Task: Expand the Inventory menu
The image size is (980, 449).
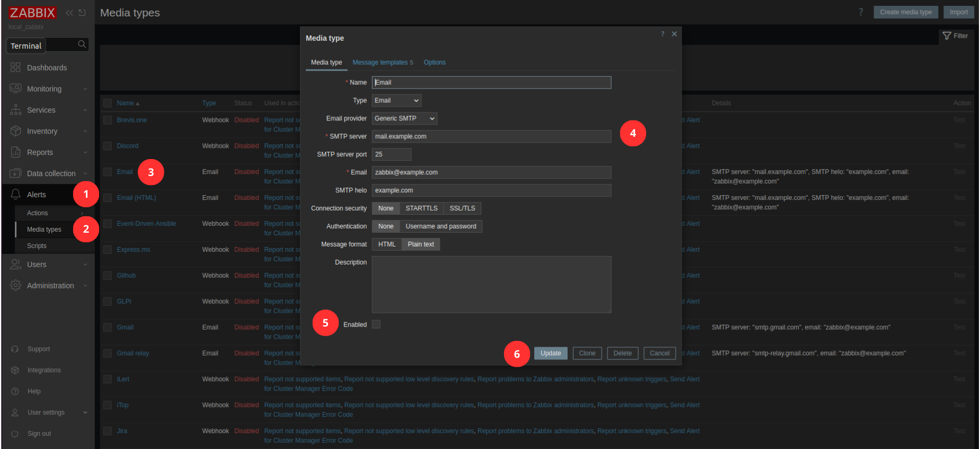Action: 85,131
